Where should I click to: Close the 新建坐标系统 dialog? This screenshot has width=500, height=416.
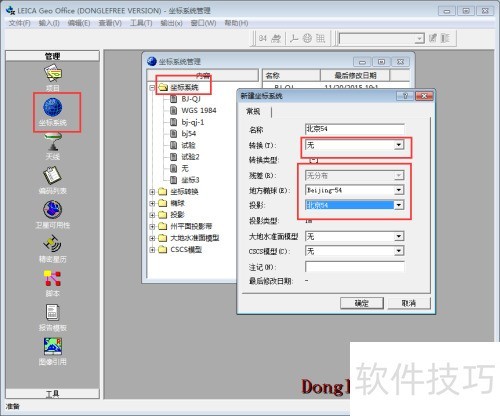[424, 96]
